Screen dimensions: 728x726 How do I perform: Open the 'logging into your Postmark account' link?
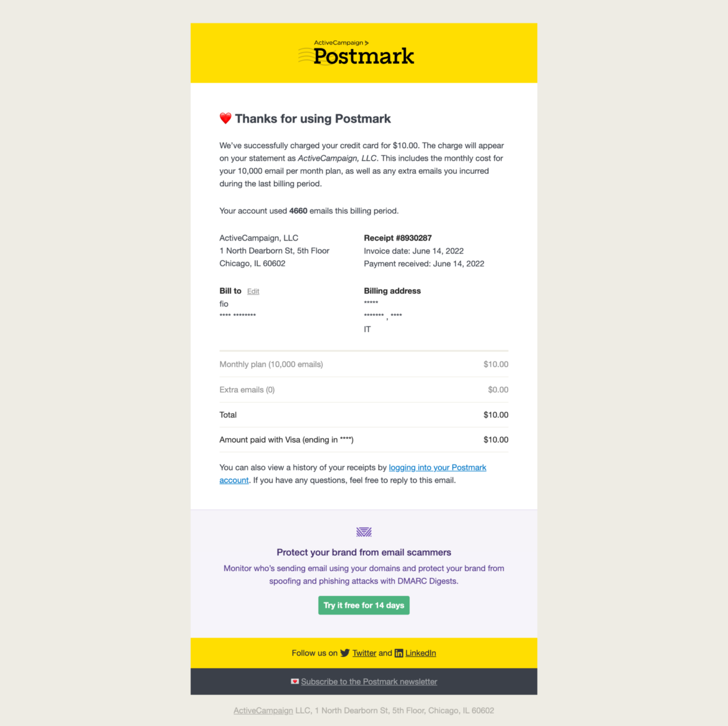(437, 467)
